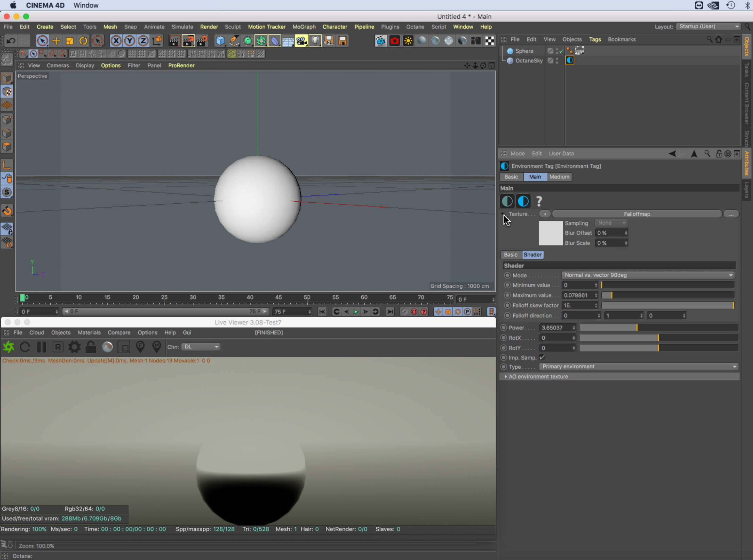
Task: Open the MoGraph menu
Action: coord(304,27)
